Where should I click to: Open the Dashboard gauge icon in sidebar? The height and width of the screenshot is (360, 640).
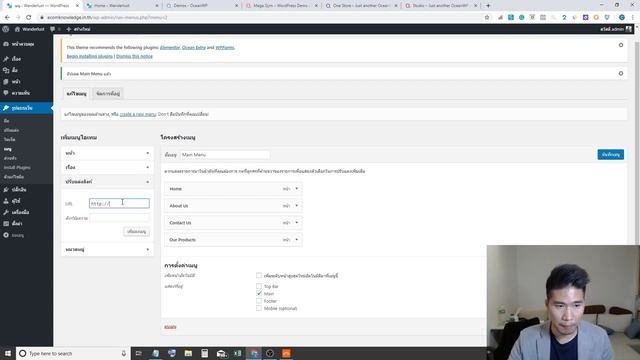pos(6,44)
